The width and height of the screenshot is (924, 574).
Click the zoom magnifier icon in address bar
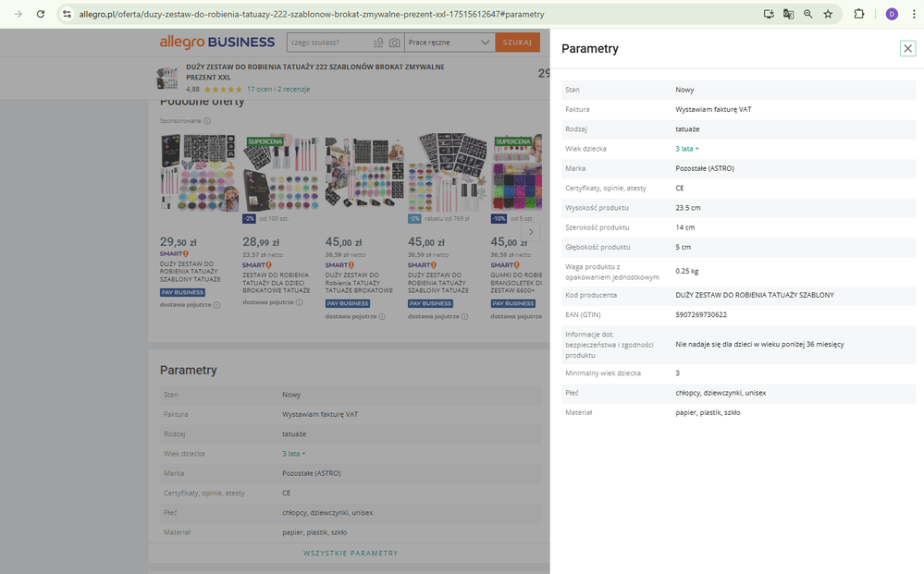click(807, 15)
